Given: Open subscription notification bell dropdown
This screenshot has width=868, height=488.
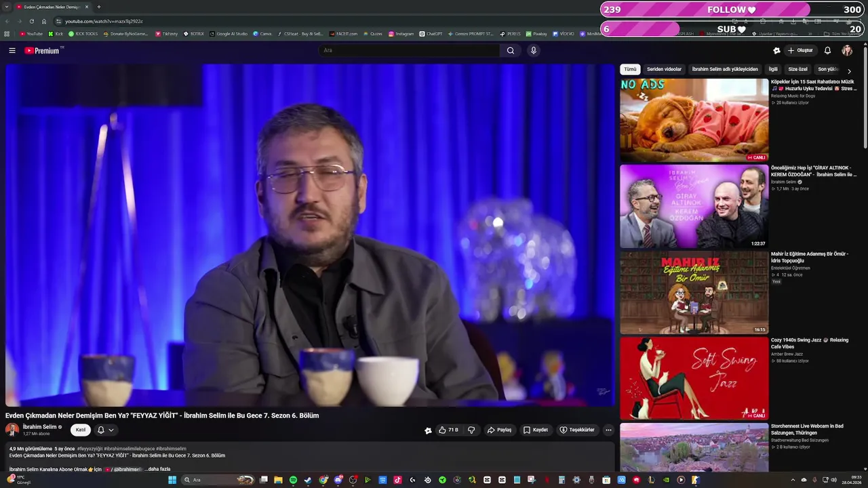Looking at the screenshot, I should point(106,430).
